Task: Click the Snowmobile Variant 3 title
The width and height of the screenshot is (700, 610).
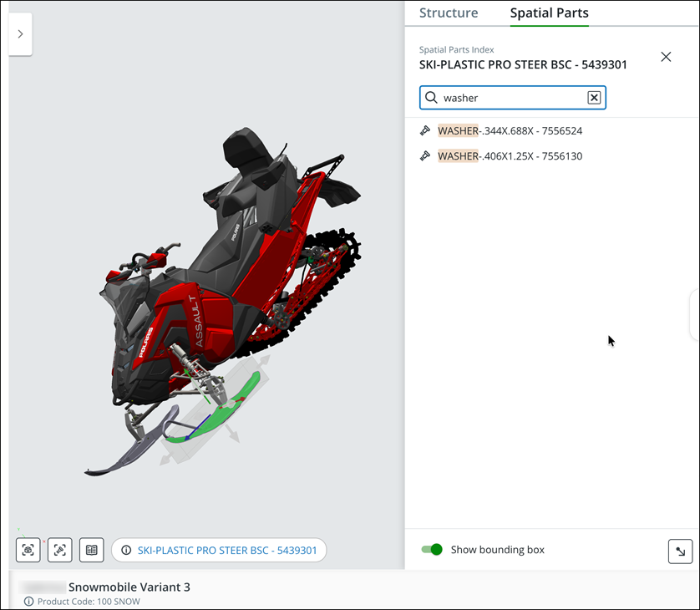Action: coord(129,587)
